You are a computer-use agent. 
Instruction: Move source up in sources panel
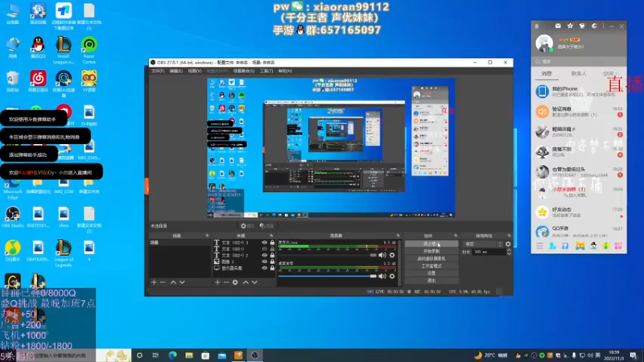pyautogui.click(x=246, y=282)
